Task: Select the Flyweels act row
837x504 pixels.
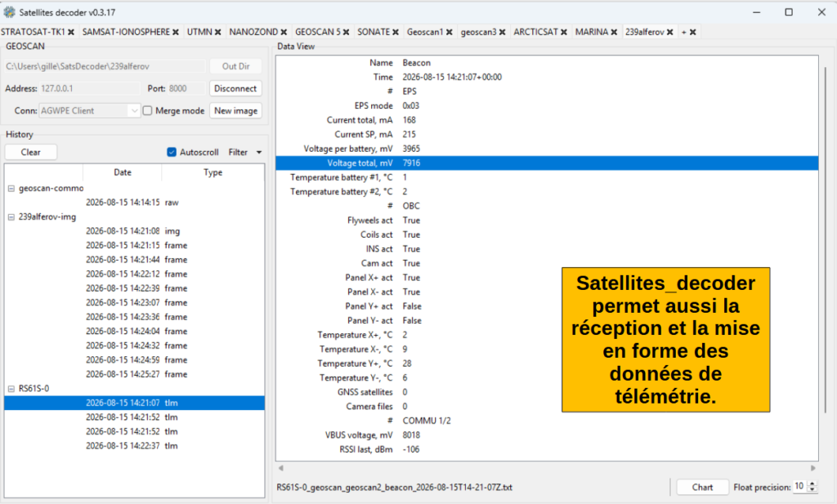Action: click(547, 221)
